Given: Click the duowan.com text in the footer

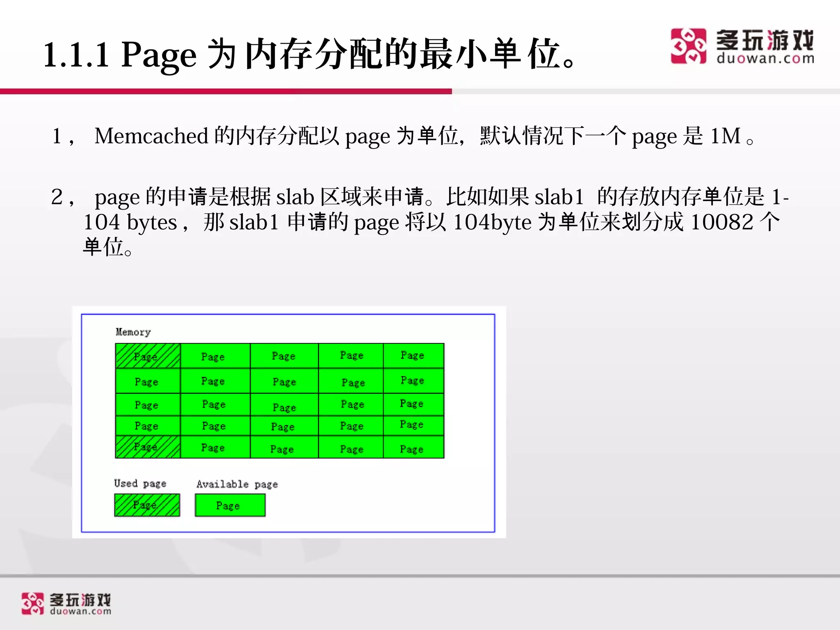Looking at the screenshot, I should tap(80, 611).
